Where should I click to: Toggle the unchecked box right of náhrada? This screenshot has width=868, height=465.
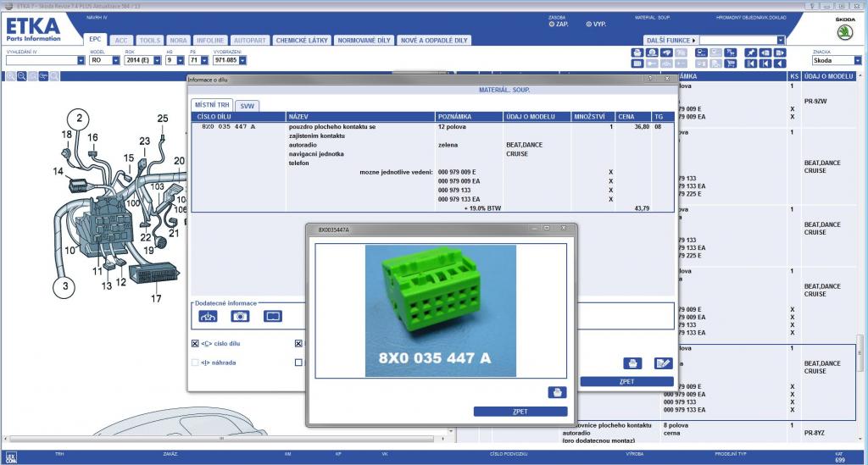[x=298, y=363]
